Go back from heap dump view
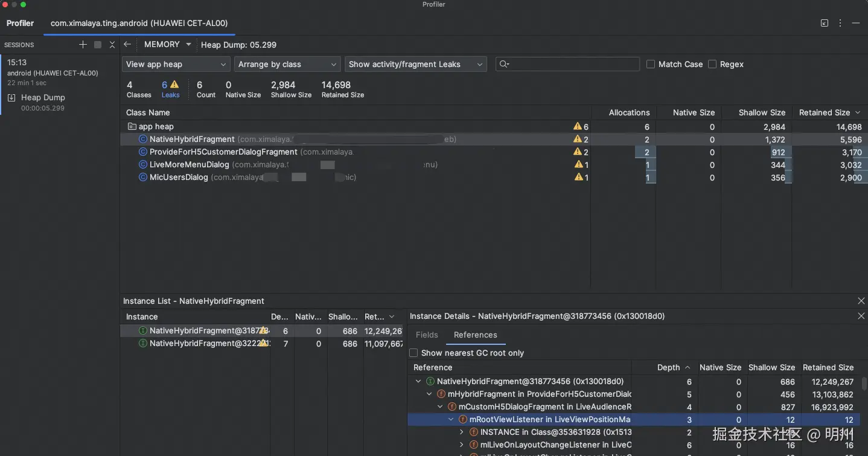Viewport: 868px width, 456px height. 127,45
